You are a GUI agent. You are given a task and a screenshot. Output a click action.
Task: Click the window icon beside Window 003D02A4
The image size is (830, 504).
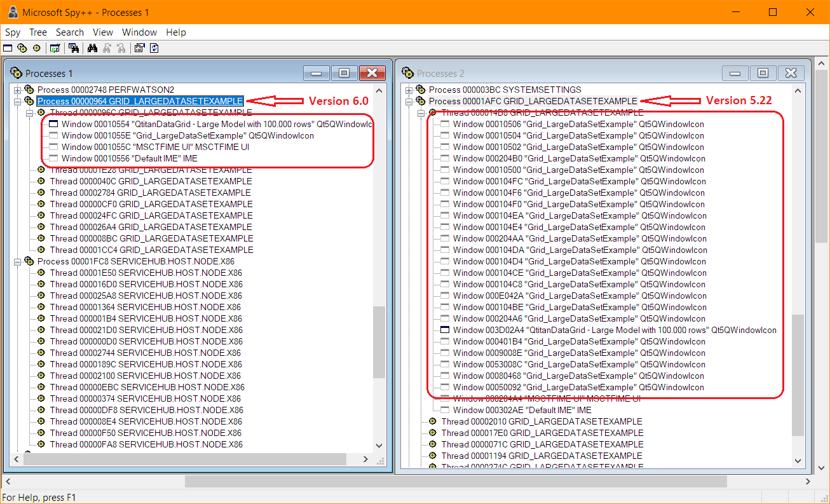[x=445, y=330]
